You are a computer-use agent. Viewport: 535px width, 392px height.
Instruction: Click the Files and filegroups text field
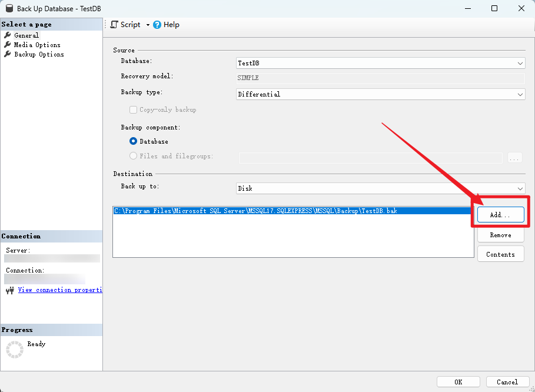point(371,158)
